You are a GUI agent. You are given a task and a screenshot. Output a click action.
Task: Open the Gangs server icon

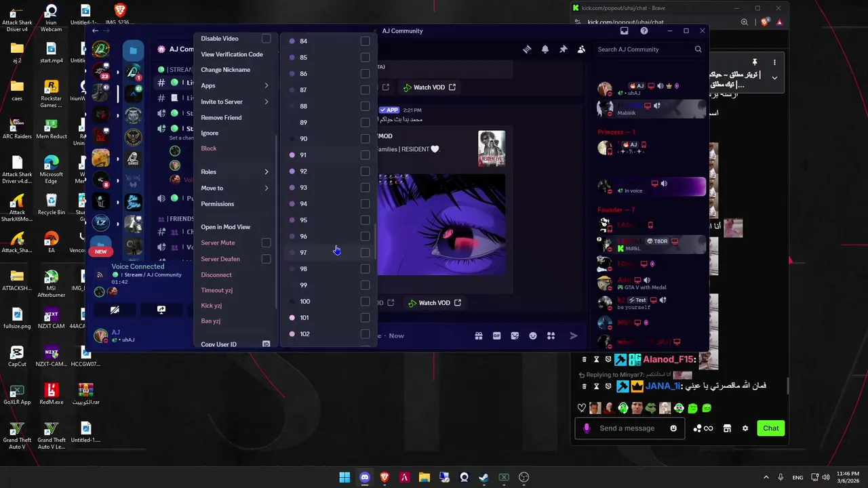(134, 158)
